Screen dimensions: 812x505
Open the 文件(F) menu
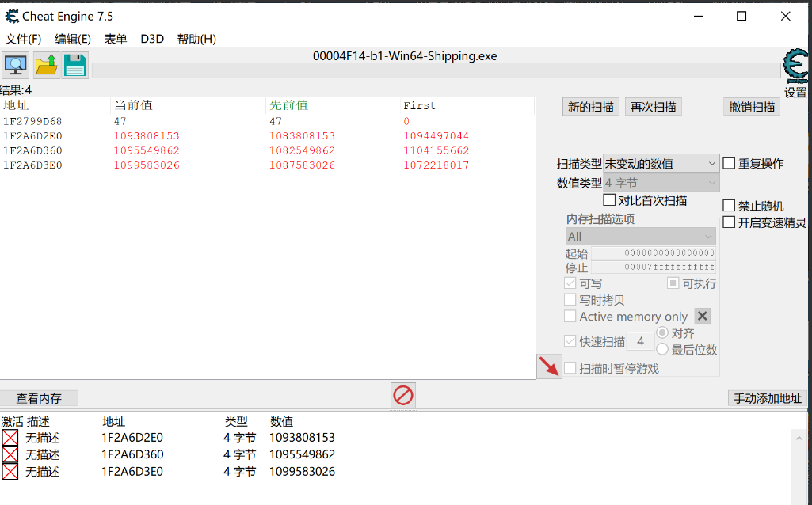[23, 39]
